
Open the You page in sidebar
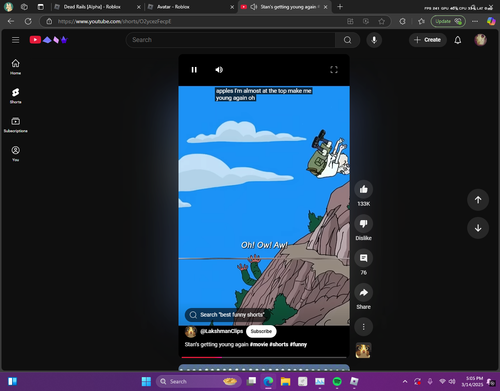coord(15,154)
